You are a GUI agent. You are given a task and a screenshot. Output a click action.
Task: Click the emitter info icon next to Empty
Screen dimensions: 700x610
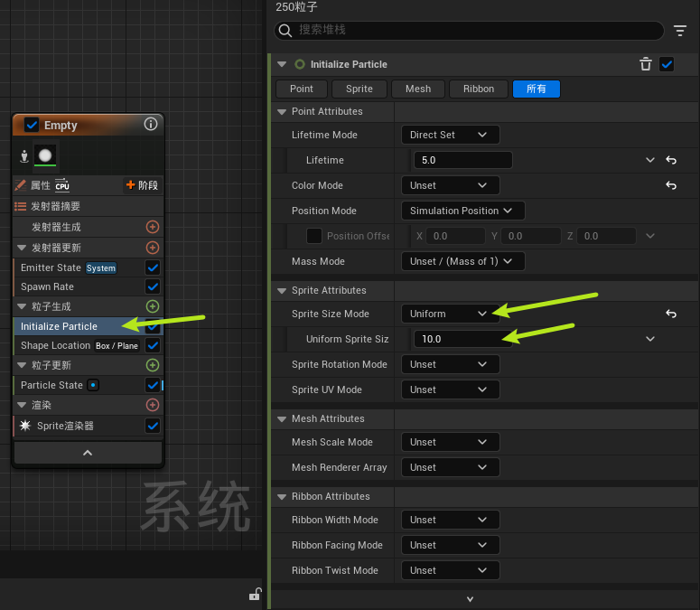pos(151,124)
